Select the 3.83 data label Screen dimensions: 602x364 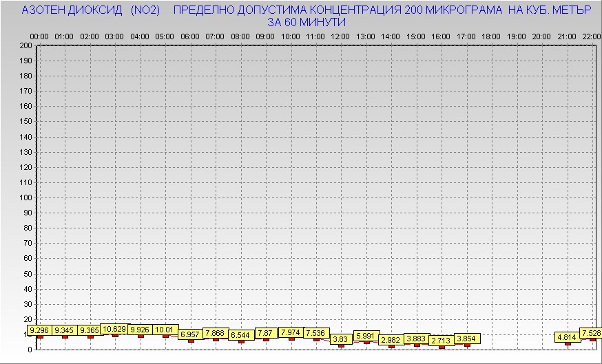(340, 339)
